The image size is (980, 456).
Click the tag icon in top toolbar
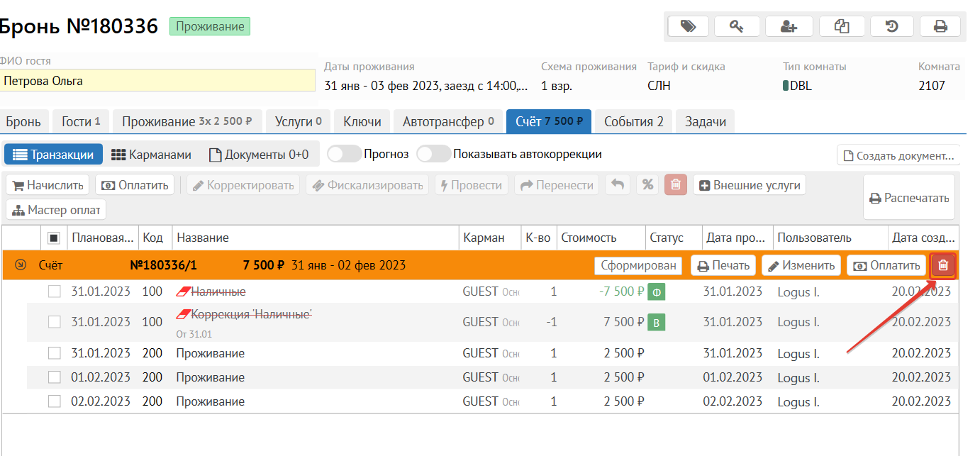688,26
